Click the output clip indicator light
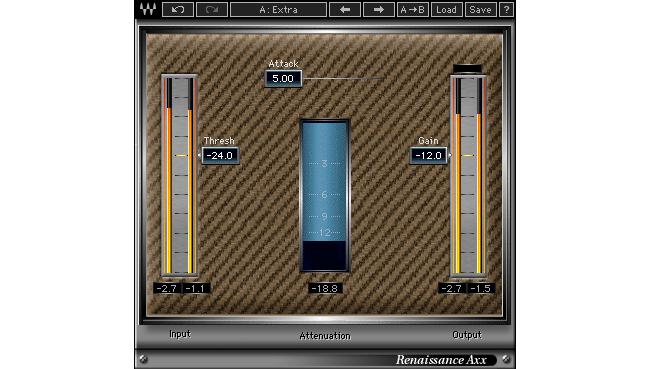The height and width of the screenshot is (369, 650). [468, 68]
